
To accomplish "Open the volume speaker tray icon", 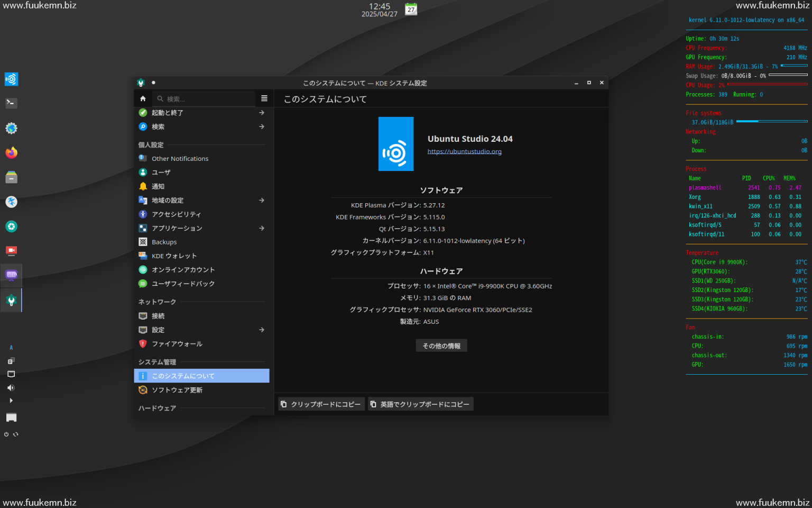I will (x=11, y=387).
